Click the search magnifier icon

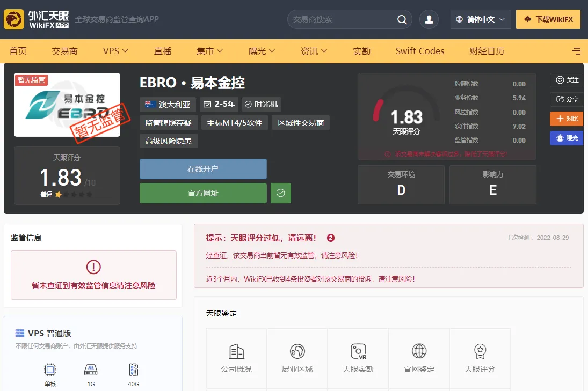[x=402, y=19]
